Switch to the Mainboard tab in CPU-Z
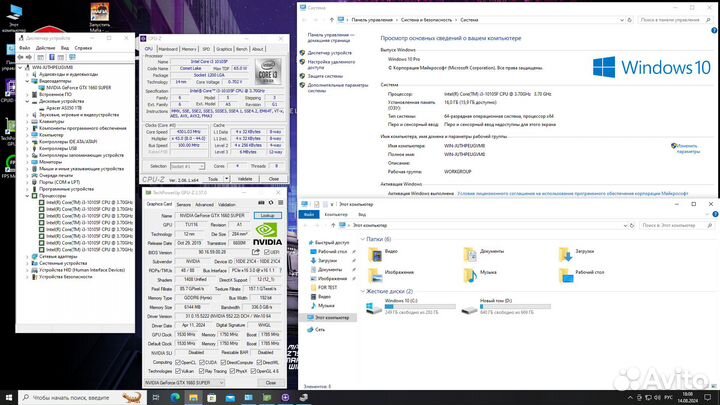The image size is (720, 405). pyautogui.click(x=168, y=49)
